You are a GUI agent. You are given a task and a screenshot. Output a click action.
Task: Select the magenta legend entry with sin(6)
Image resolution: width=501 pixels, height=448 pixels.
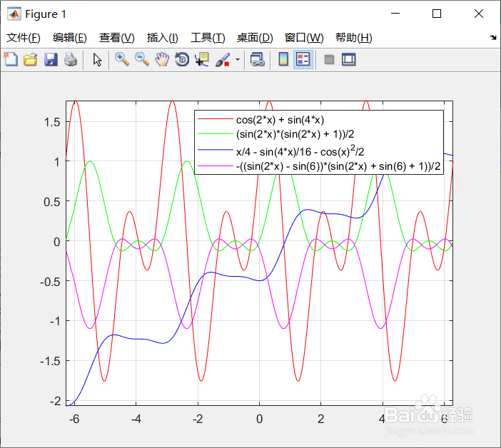338,166
